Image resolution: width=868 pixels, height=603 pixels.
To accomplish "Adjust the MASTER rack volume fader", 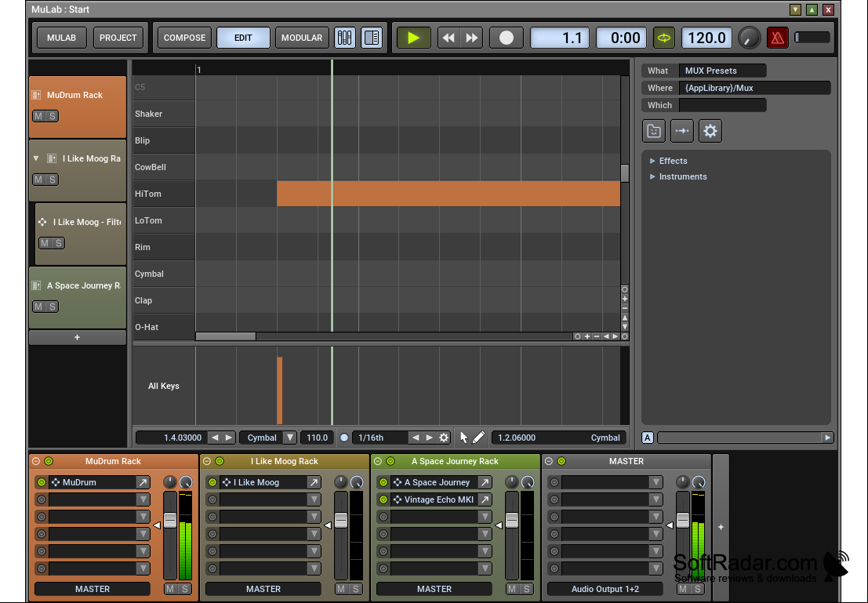I will pos(683,521).
